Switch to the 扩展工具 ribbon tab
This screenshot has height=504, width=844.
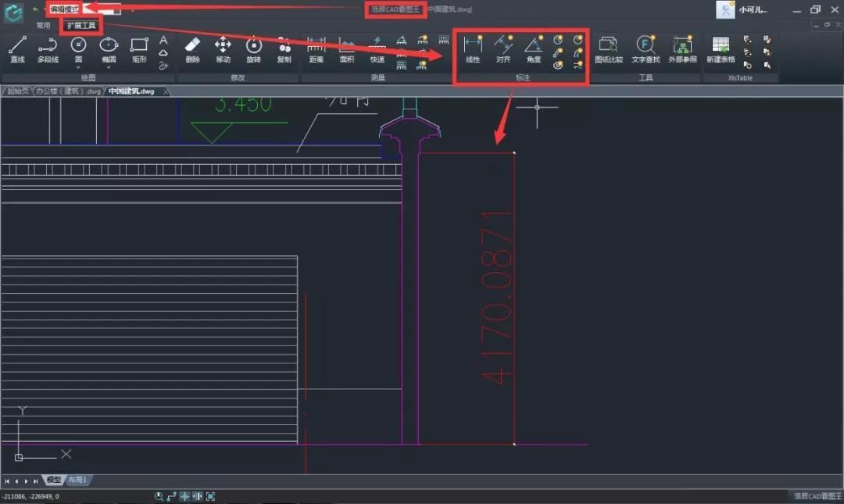(81, 26)
